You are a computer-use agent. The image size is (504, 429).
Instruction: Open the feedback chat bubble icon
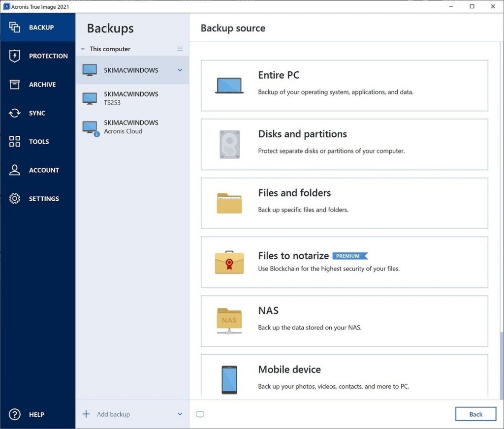[x=200, y=415]
